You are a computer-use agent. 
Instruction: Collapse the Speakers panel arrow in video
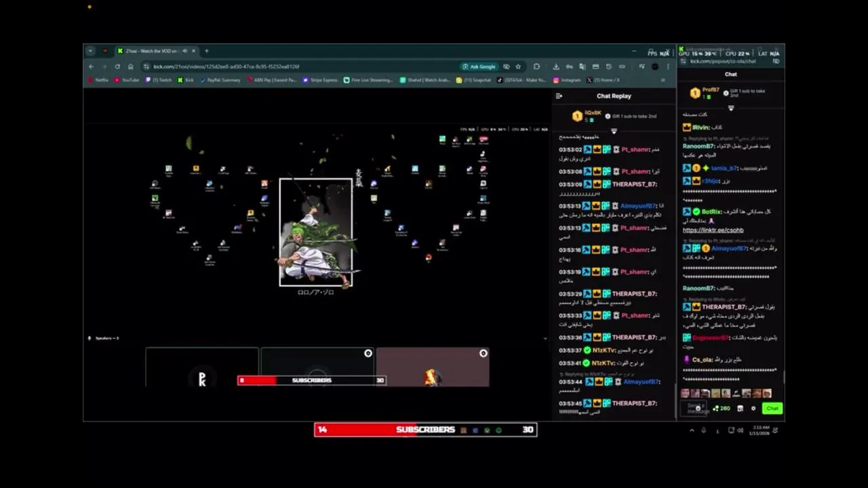pos(545,338)
